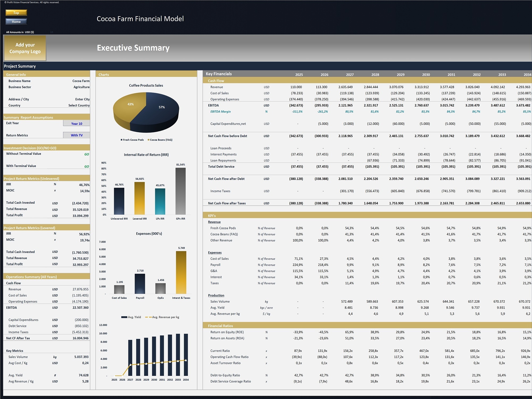
Task: Click the Unlevered IRR bar in chart
Action: 119,201
